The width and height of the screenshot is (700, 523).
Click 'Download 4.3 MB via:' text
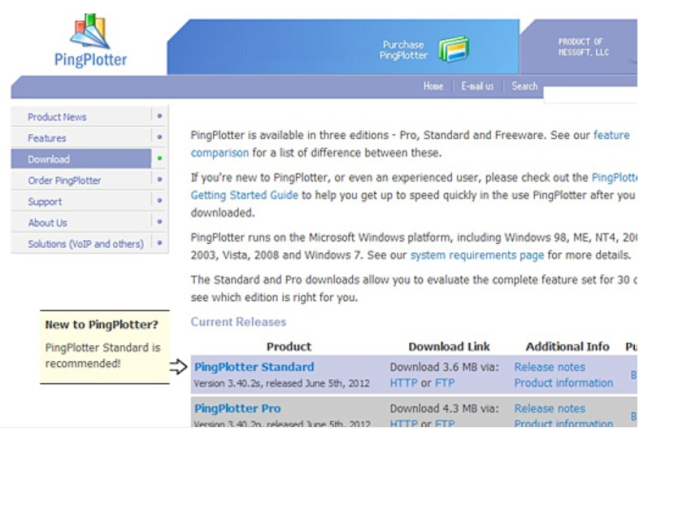tap(445, 408)
